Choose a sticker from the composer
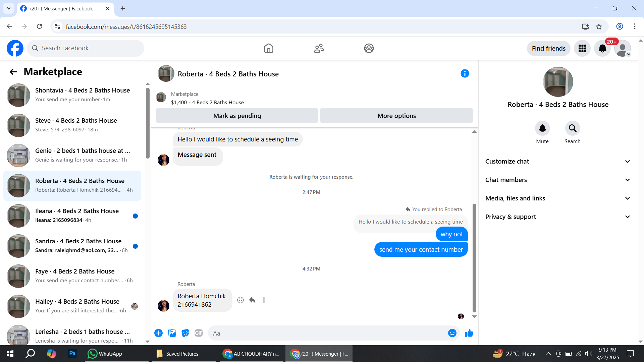Screen dimensions: 644x362 (185, 333)
